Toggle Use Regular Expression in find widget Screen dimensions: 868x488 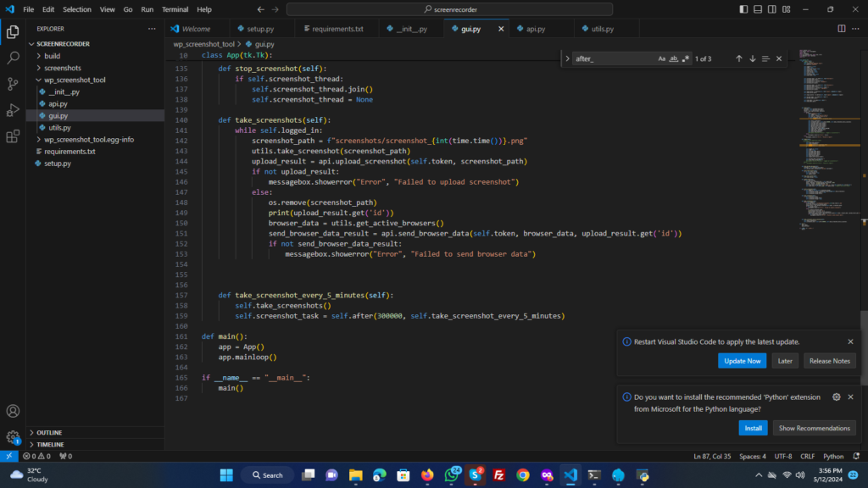pos(686,58)
